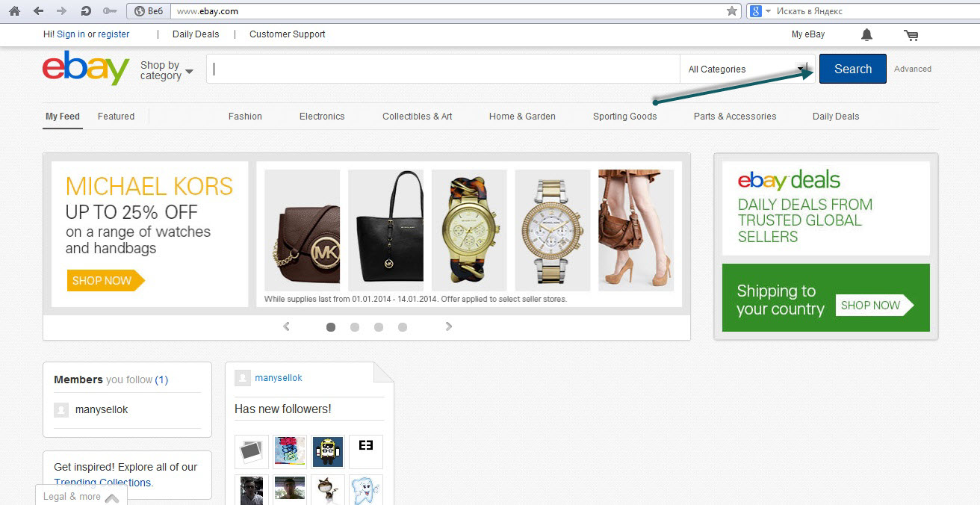
Task: Open the silver-gold crystal watch image
Action: tap(553, 231)
